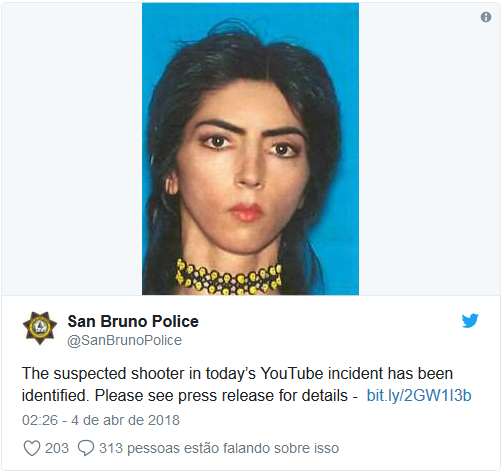Like the tweet with the heart icon

pos(32,448)
